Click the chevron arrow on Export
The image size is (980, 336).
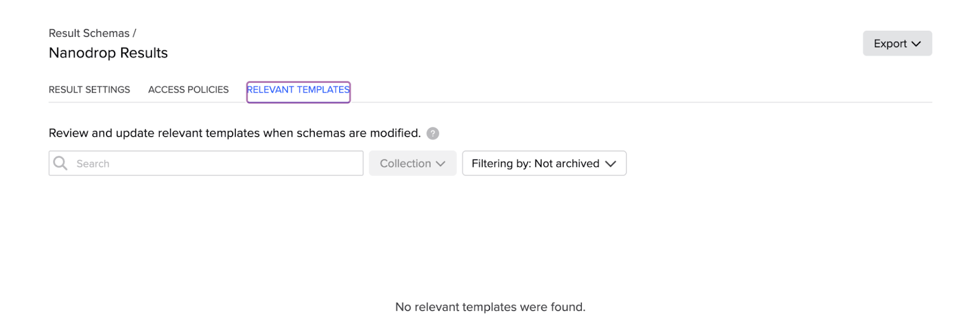[916, 44]
